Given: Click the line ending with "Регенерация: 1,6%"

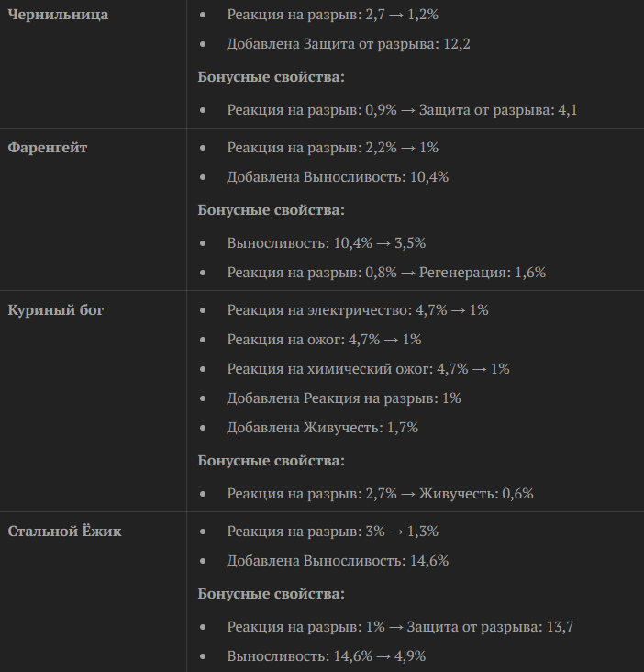Looking at the screenshot, I should [x=386, y=272].
